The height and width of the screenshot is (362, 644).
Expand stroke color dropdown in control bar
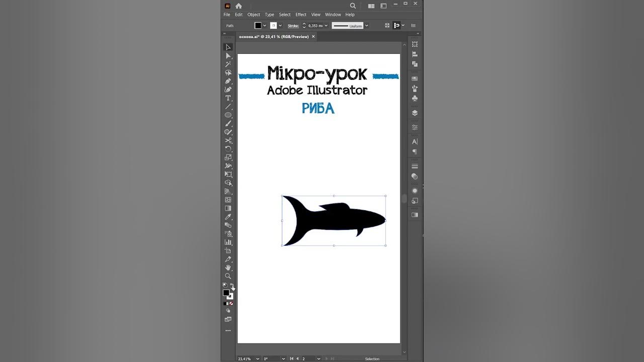click(x=280, y=26)
